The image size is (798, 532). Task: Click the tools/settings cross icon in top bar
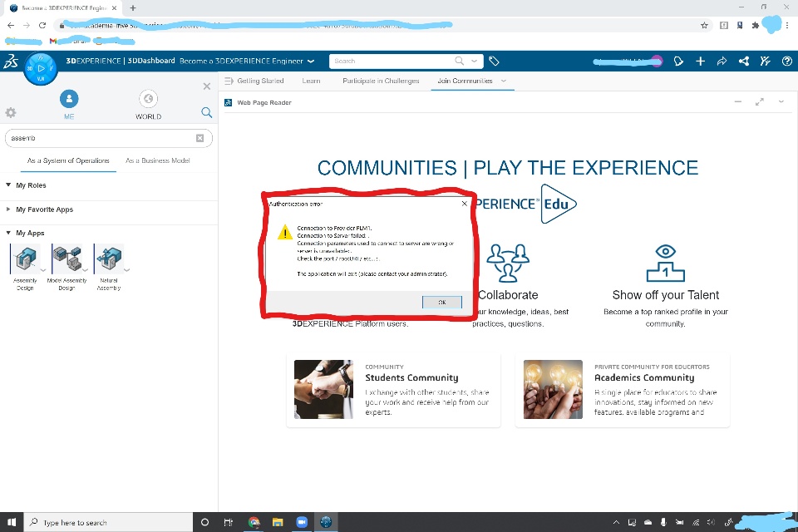coord(765,61)
